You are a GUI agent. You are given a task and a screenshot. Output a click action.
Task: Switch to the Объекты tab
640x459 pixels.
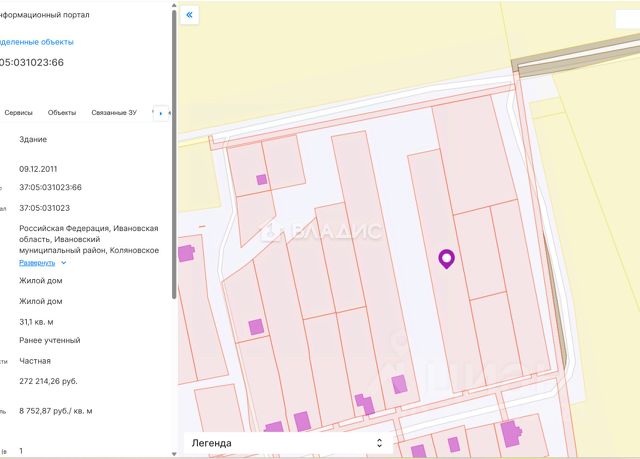click(x=62, y=113)
